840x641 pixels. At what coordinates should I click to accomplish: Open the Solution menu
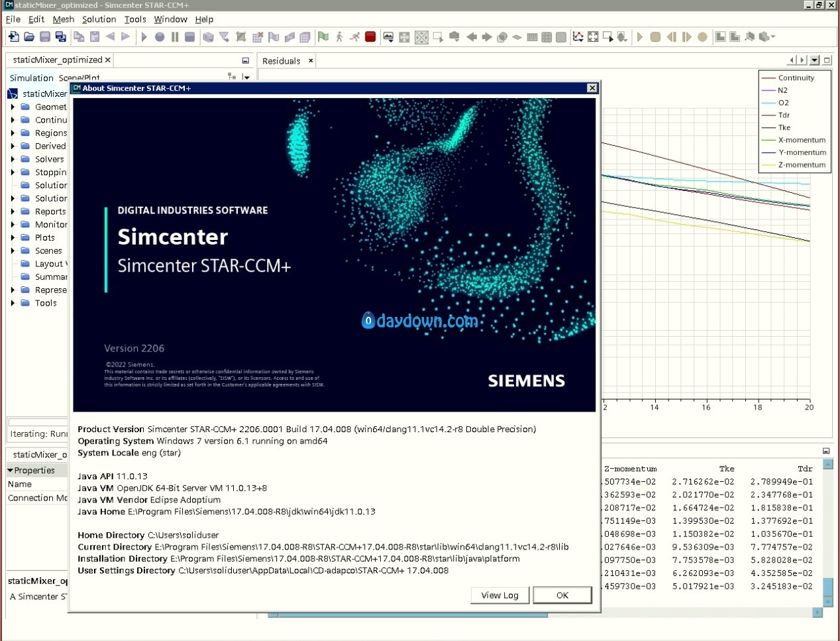pos(99,19)
